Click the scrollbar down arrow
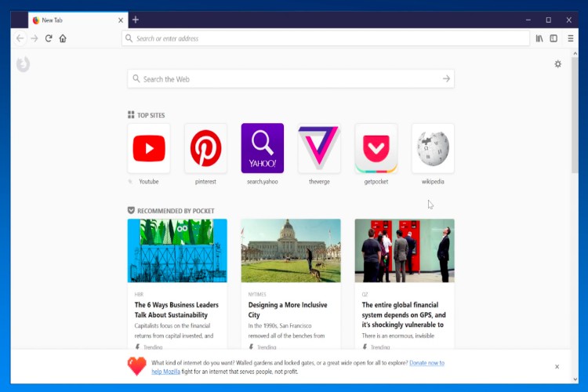588x392 pixels. point(575,379)
